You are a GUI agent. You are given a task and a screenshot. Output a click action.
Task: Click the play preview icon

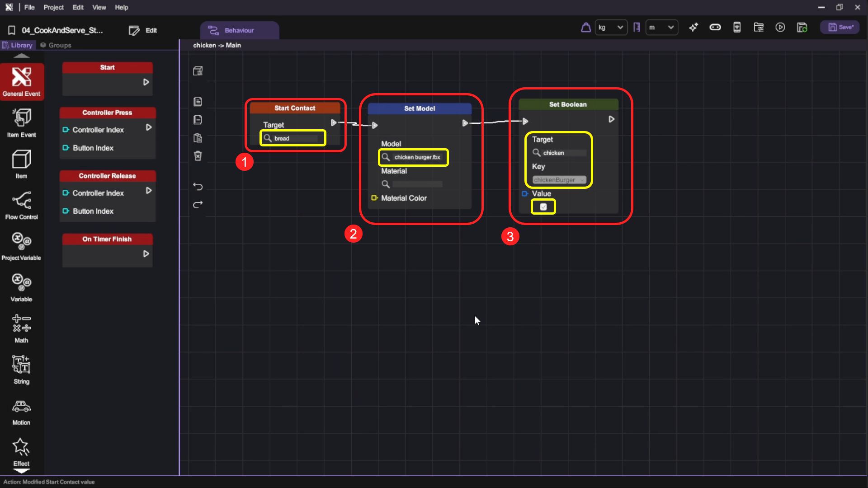point(780,28)
